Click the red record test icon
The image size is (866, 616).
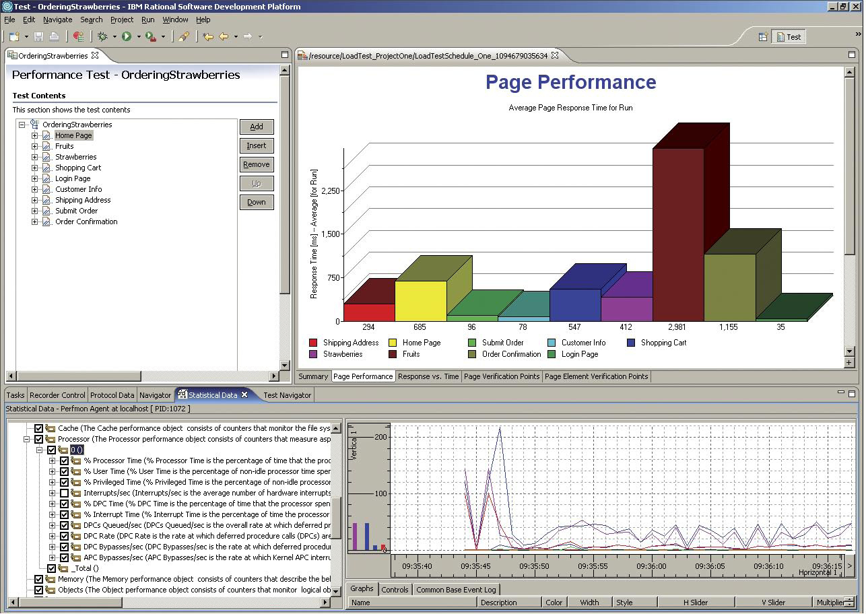tap(79, 36)
